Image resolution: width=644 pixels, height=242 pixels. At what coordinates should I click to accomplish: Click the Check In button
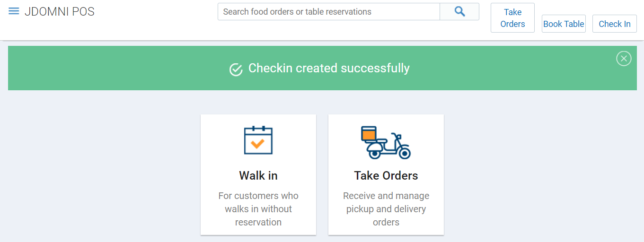[615, 24]
